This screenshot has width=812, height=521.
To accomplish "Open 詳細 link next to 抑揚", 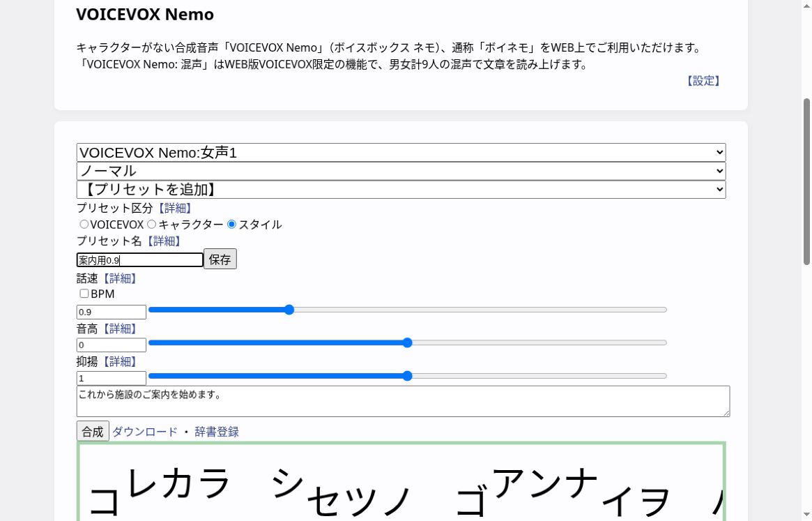I will [x=120, y=362].
